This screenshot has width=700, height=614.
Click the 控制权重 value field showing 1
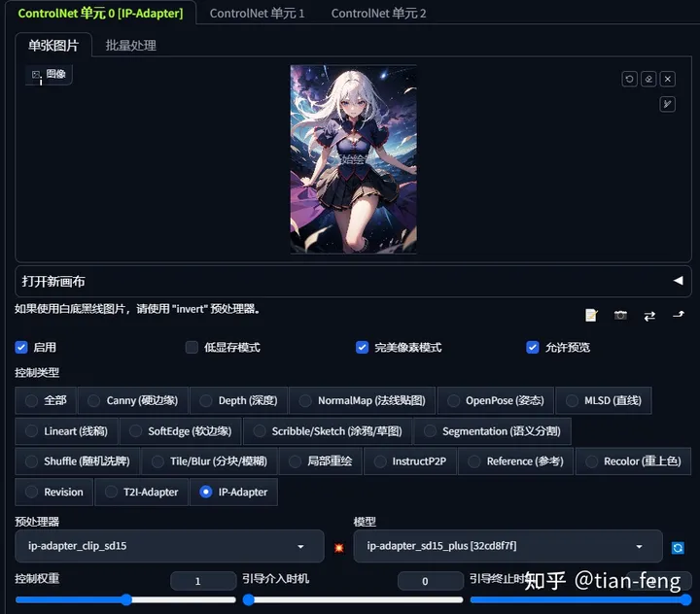point(203,581)
